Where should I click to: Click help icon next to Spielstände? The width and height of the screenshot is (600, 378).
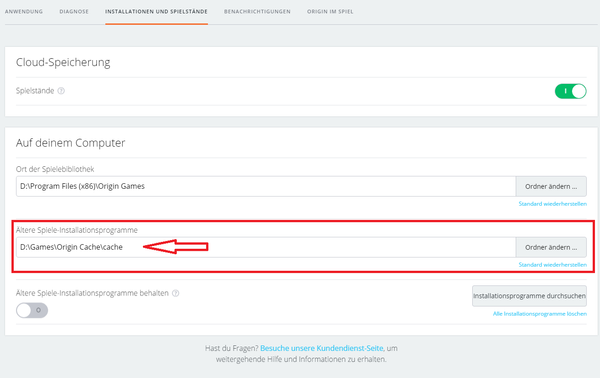point(61,91)
